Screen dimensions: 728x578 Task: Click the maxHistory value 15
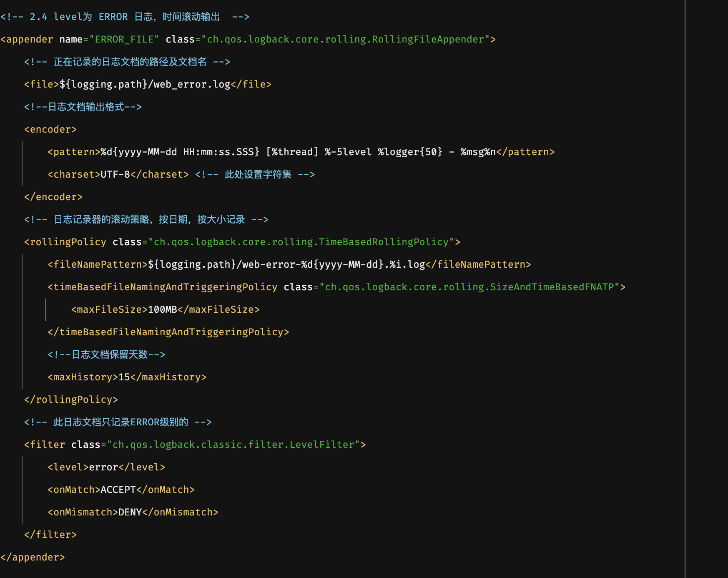[124, 377]
